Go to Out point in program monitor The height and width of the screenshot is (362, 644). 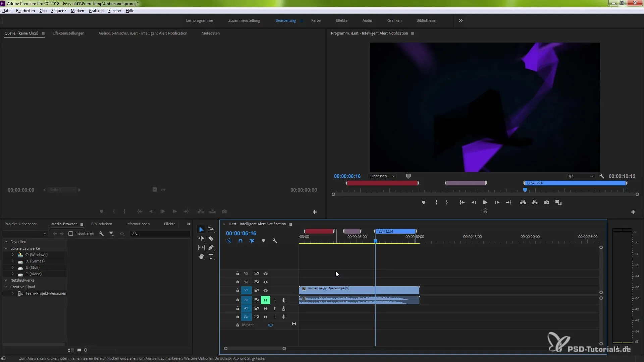point(508,202)
